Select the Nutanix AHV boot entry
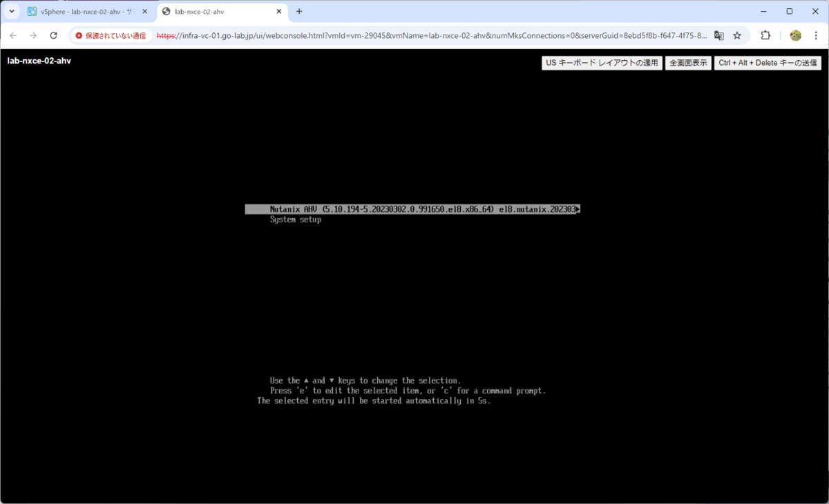829x504 pixels. (412, 209)
